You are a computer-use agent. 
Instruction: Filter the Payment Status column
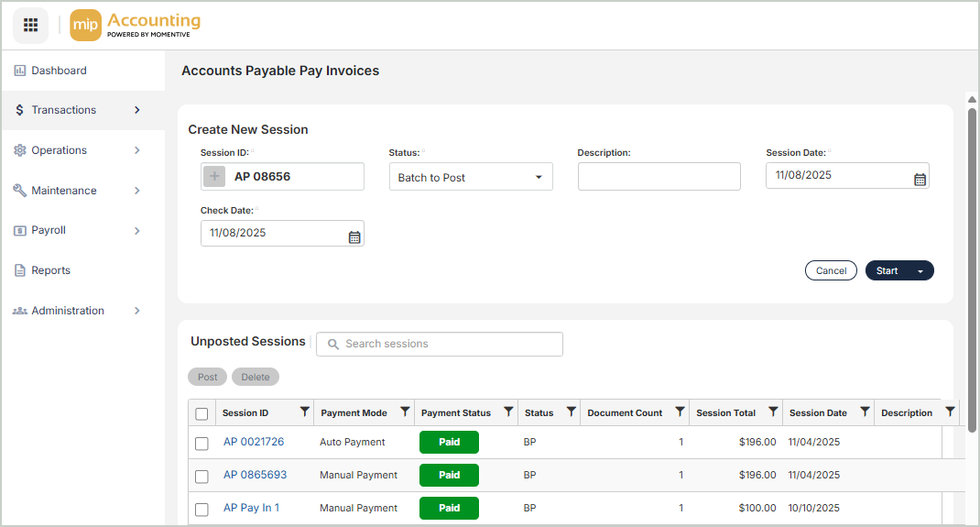point(509,412)
